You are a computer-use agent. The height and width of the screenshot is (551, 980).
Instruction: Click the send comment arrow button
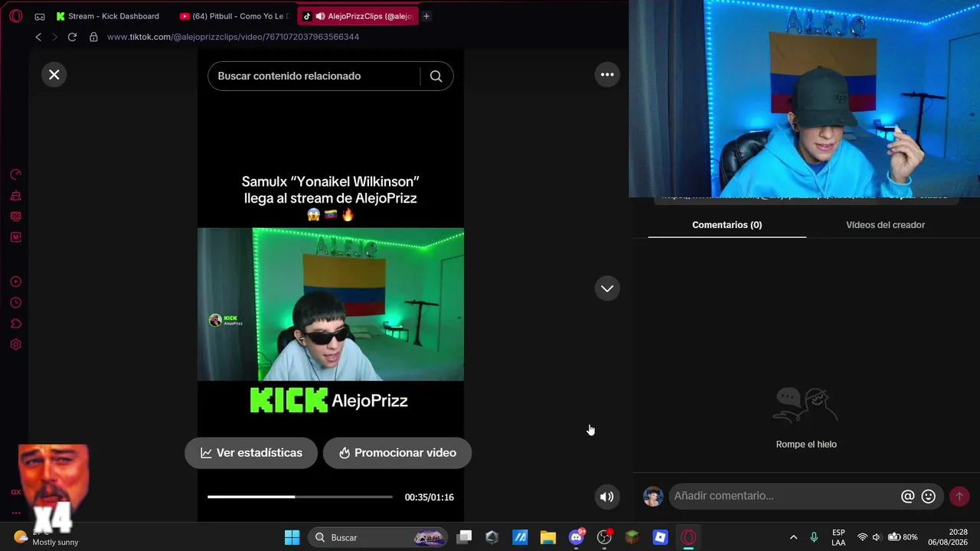click(x=959, y=496)
